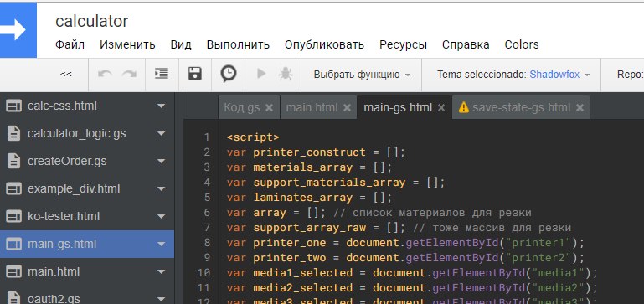The width and height of the screenshot is (644, 304).
Task: Close the save-state-gs.html tab
Action: click(x=580, y=108)
